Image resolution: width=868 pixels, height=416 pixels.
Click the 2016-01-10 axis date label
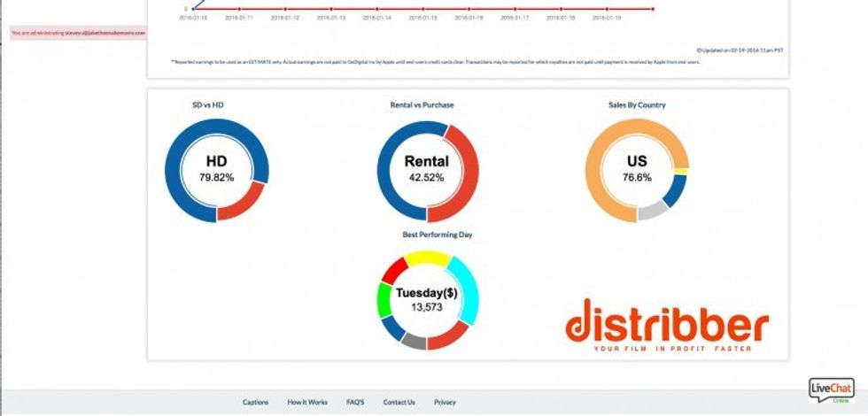click(193, 18)
